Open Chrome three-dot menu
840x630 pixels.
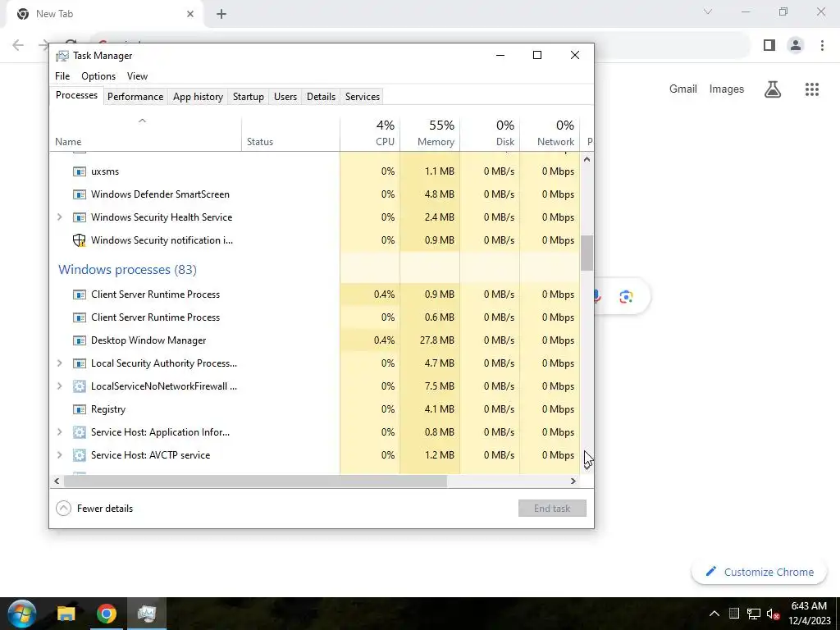822,46
